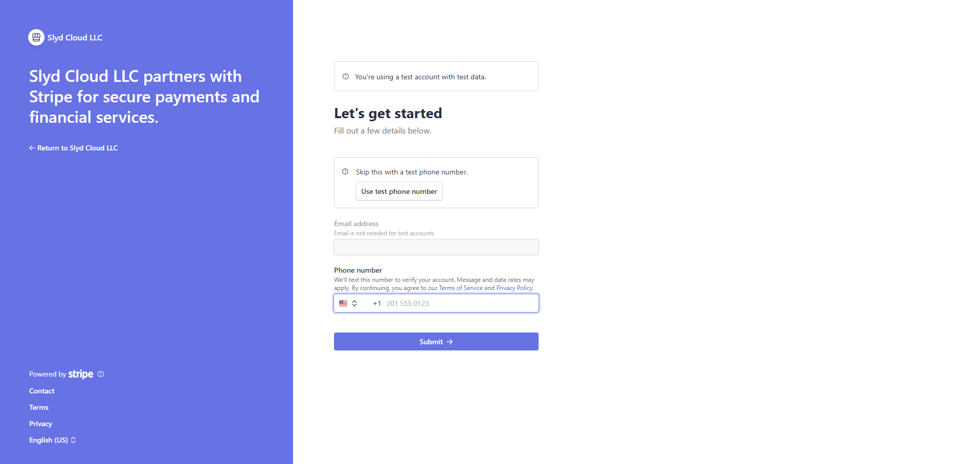Viewport: 980px width, 464px height.
Task: Click the left arrow before the Return link
Action: pos(32,148)
